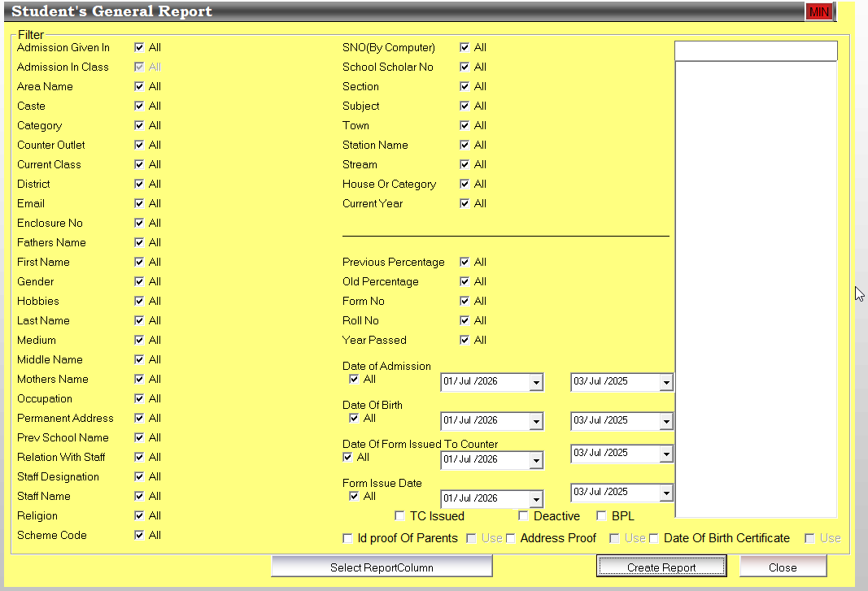The height and width of the screenshot is (591, 868).
Task: Toggle All checkbox for Prev School Name
Action: coord(139,437)
